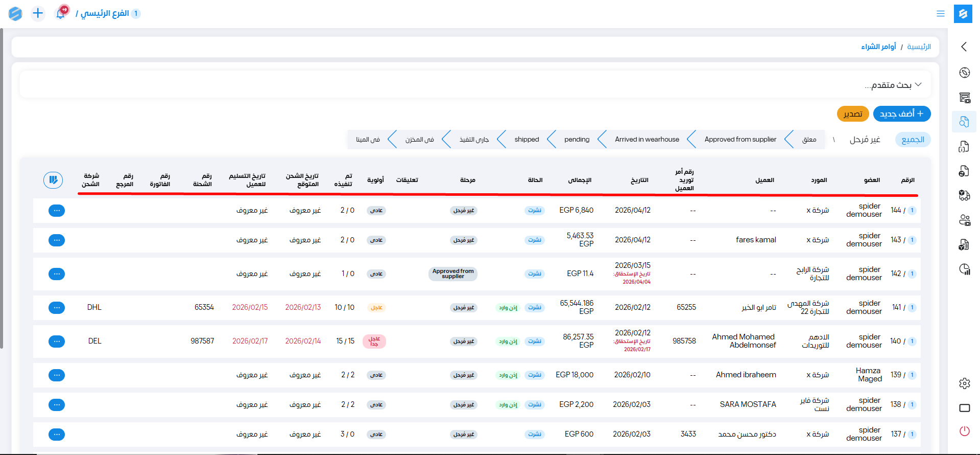Click the settings gear icon in sidebar
980x455 pixels.
(x=964, y=383)
